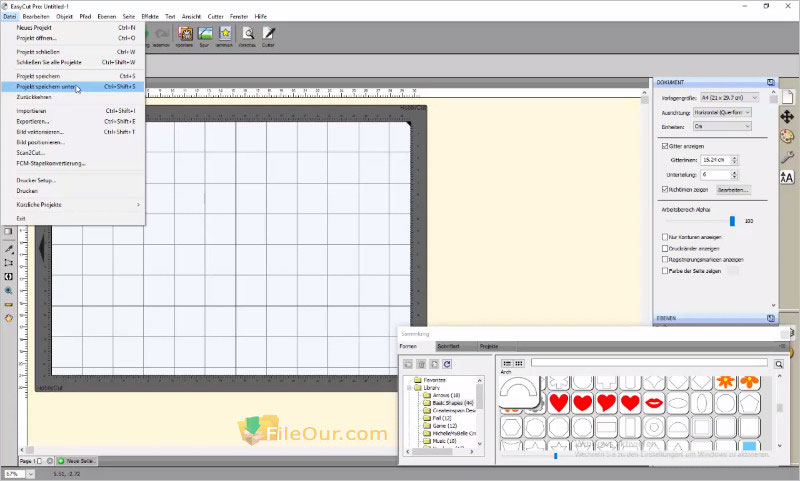Collapse the Library tree node
This screenshot has width=800, height=481.
(409, 388)
